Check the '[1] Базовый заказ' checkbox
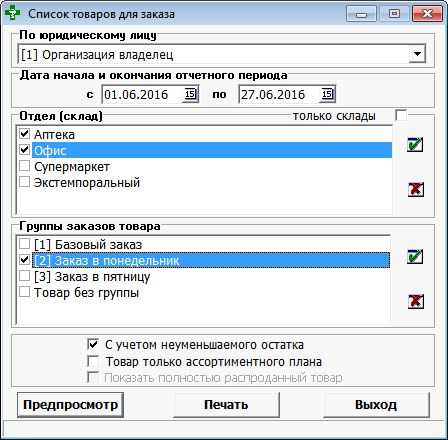Viewport: 448px width, 440px height. [x=24, y=244]
